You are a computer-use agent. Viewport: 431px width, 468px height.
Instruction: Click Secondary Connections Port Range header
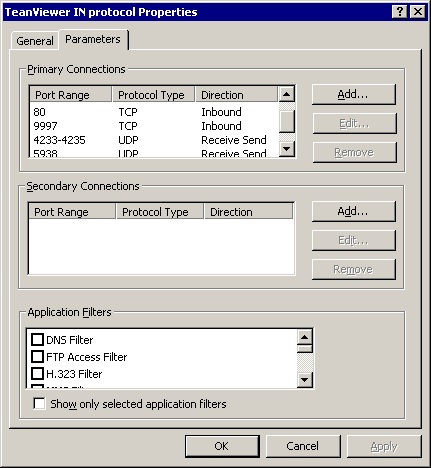click(x=72, y=212)
